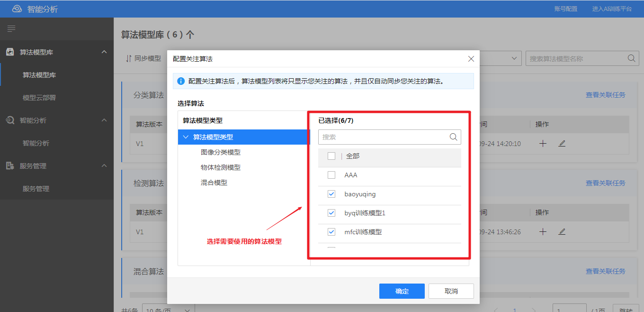Enable the AAA checkbox
This screenshot has width=644, height=312.
tap(331, 175)
